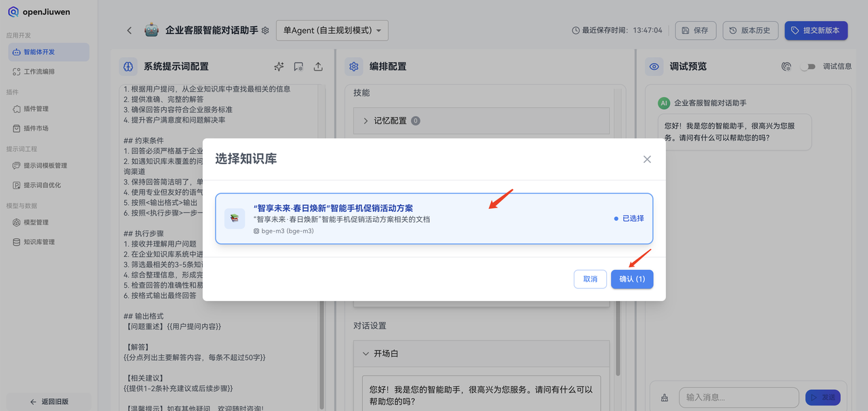
Task: Click the 提示词自优化 icon
Action: click(17, 185)
